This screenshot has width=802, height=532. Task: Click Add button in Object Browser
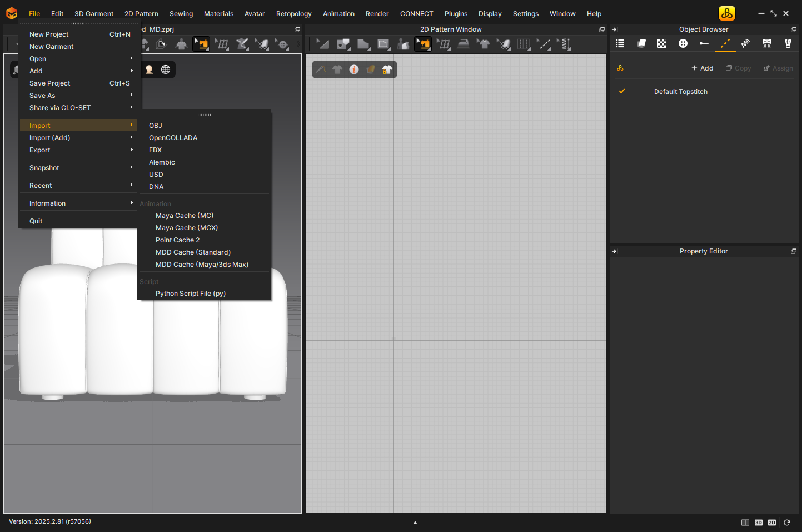[702, 68]
